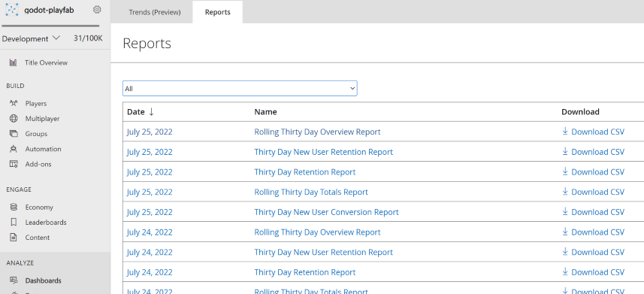This screenshot has width=644, height=294.
Task: Go to Leaderboards
Action: (46, 223)
